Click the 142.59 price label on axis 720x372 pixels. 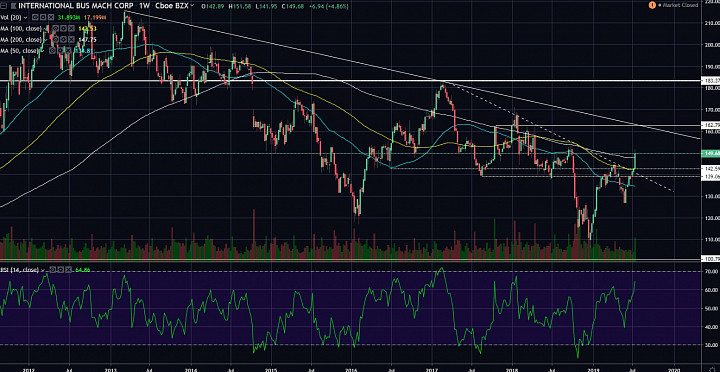pos(710,169)
